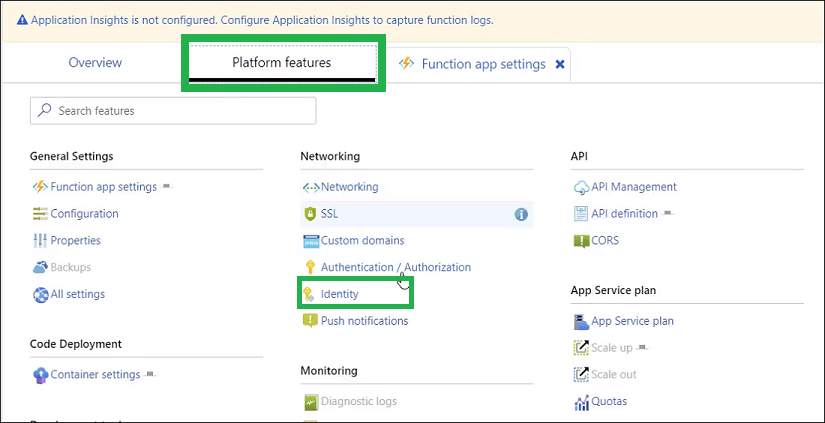Click the lightning icon on the settings tab
Viewport: 825px width, 423px height.
(x=407, y=64)
